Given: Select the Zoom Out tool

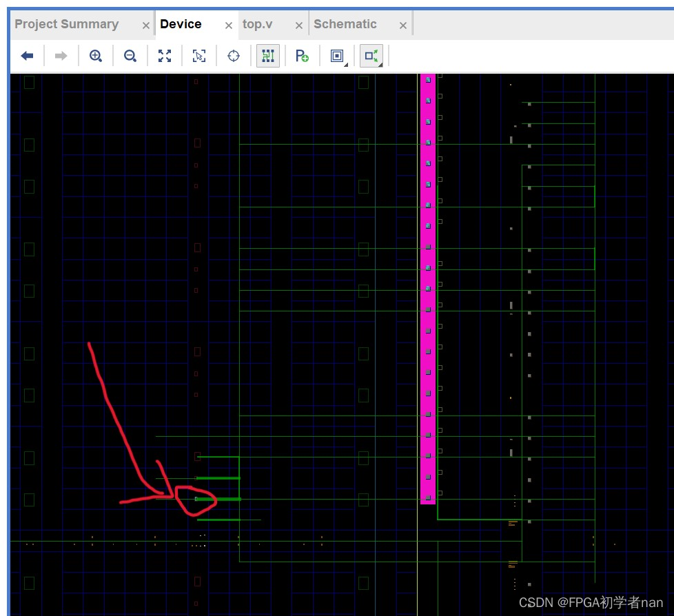Looking at the screenshot, I should [130, 56].
